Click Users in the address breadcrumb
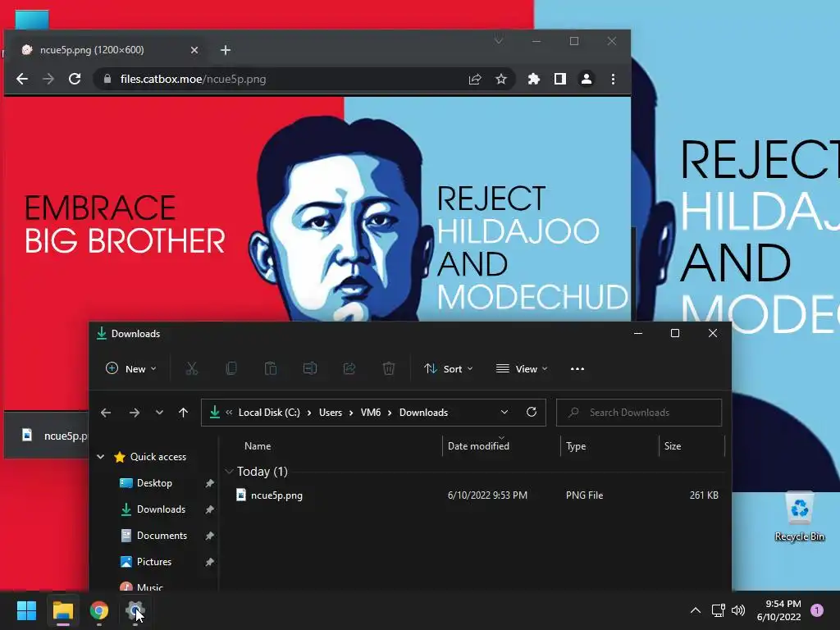 point(331,413)
